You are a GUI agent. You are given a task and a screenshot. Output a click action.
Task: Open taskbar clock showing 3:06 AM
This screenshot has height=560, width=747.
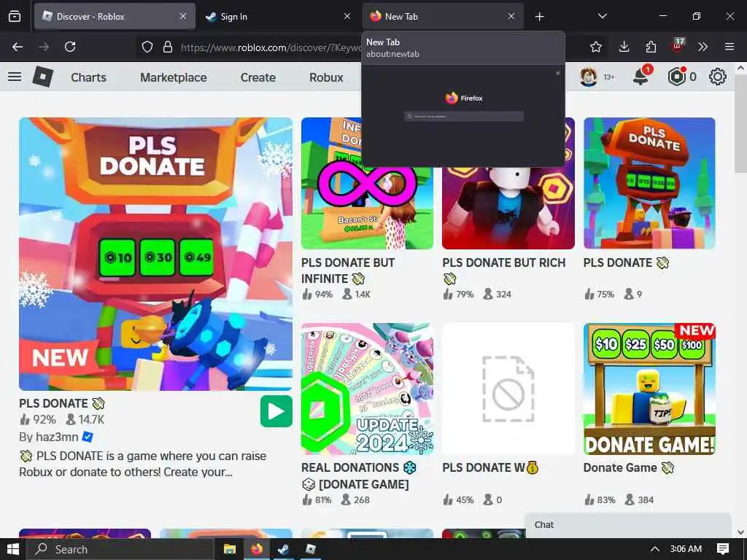(x=686, y=549)
